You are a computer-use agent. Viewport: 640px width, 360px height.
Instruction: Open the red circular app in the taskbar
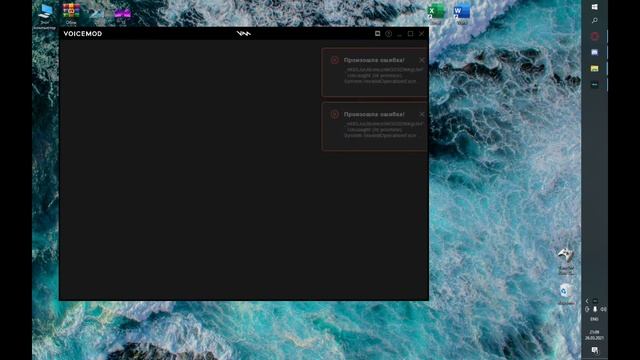(x=595, y=36)
